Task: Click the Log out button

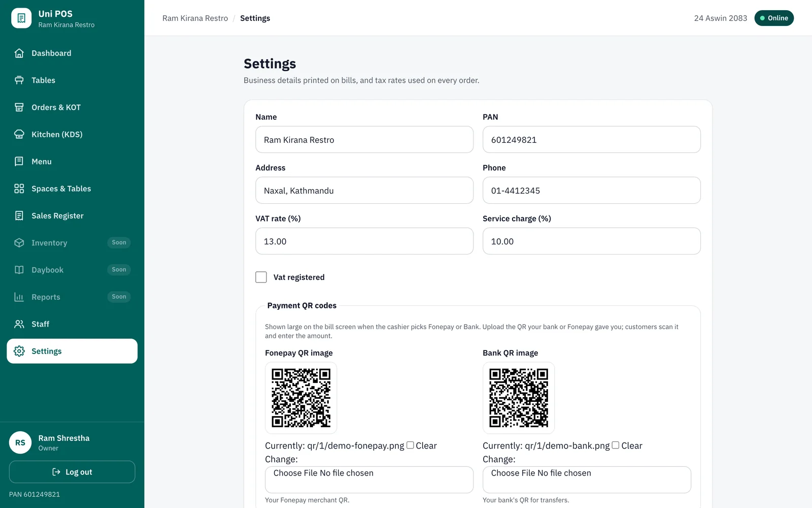Action: tap(72, 472)
